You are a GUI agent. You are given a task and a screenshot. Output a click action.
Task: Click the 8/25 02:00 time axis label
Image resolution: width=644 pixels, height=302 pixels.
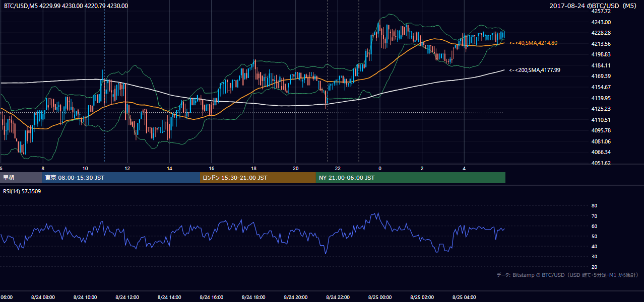(422, 297)
